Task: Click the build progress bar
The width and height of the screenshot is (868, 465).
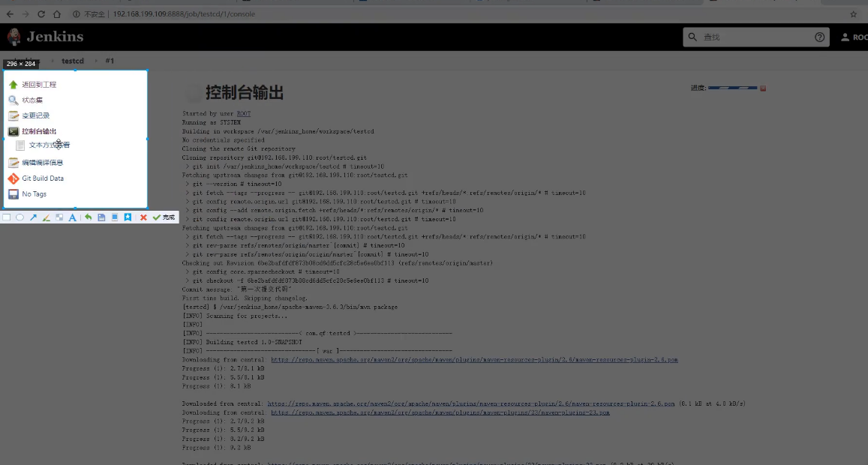Action: (732, 88)
